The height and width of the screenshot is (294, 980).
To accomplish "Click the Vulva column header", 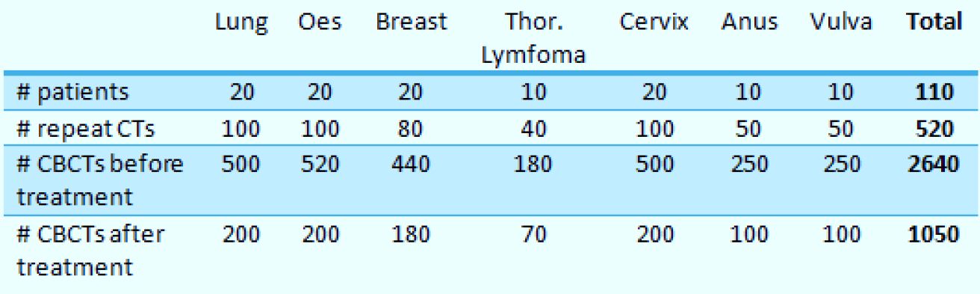I will pyautogui.click(x=840, y=23).
